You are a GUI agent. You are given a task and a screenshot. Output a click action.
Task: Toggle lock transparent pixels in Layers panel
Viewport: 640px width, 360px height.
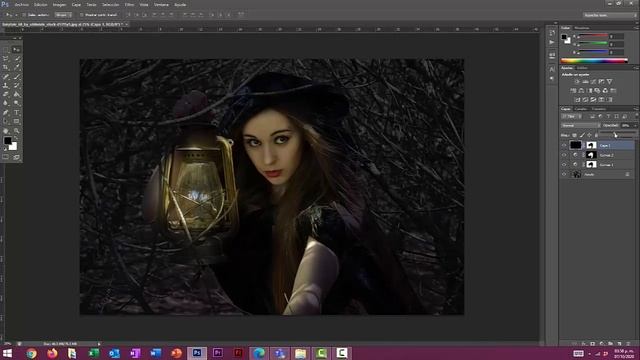tap(575, 135)
